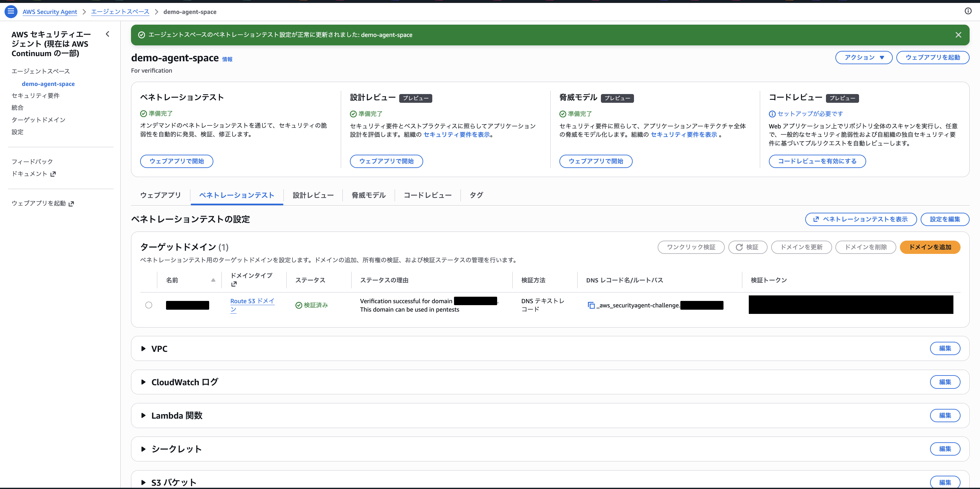
Task: Open the タグ tab
Action: [476, 195]
